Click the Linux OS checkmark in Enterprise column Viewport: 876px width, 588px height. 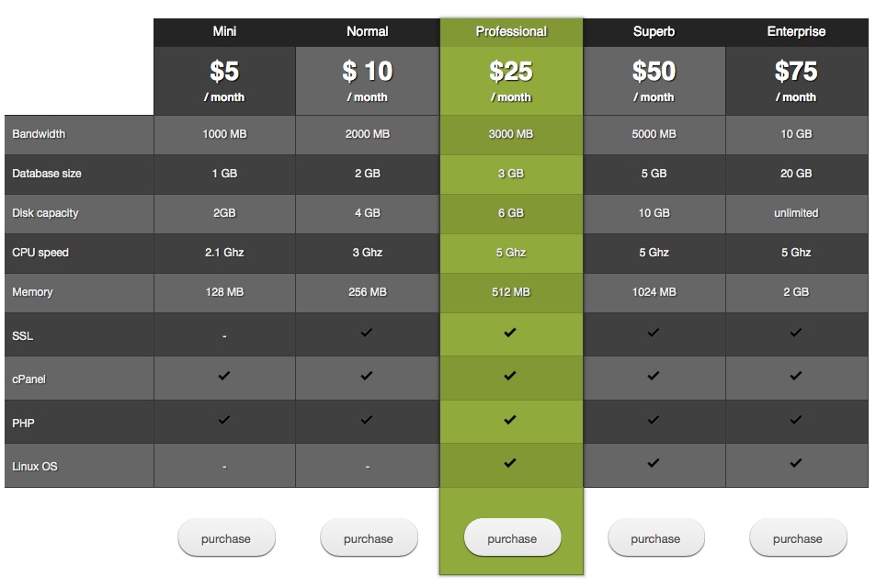click(x=796, y=463)
